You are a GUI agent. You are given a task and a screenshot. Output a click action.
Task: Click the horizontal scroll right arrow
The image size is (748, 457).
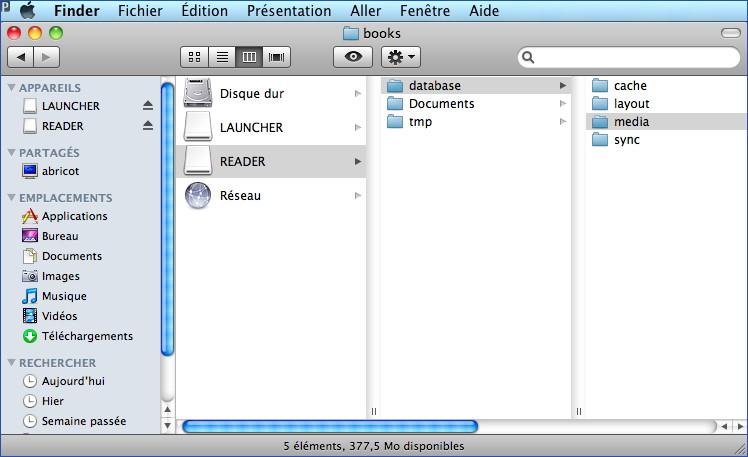pyautogui.click(x=740, y=426)
